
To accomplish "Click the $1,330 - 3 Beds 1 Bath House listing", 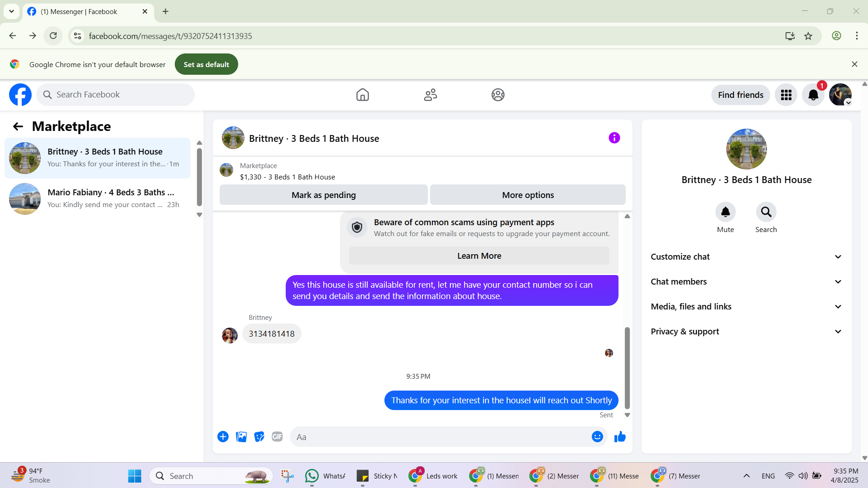I will tap(288, 177).
